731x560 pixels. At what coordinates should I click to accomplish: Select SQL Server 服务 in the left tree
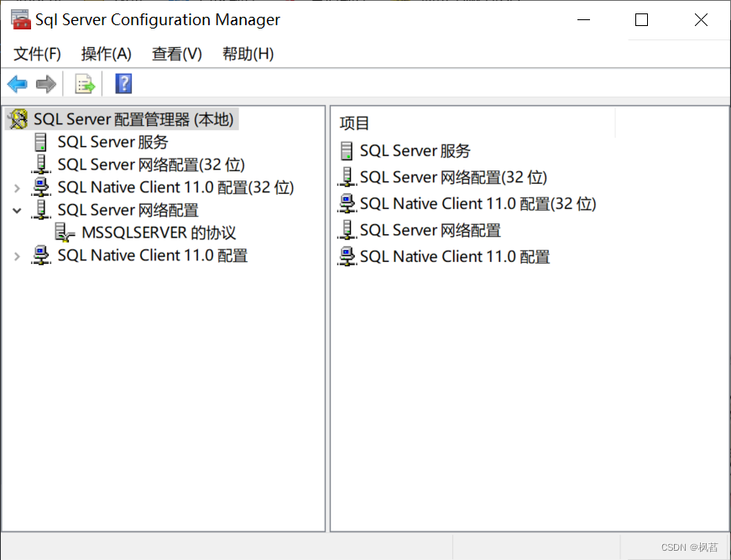[112, 143]
